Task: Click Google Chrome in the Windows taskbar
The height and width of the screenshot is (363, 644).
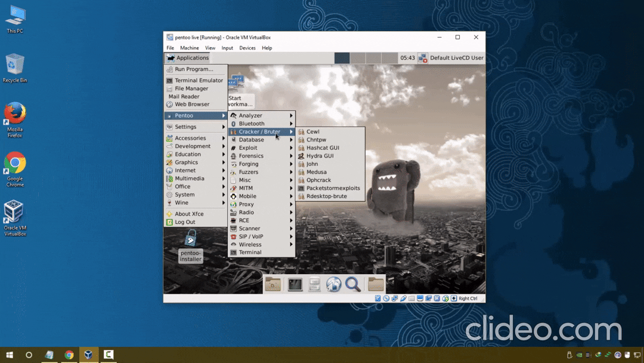Action: coord(69,355)
